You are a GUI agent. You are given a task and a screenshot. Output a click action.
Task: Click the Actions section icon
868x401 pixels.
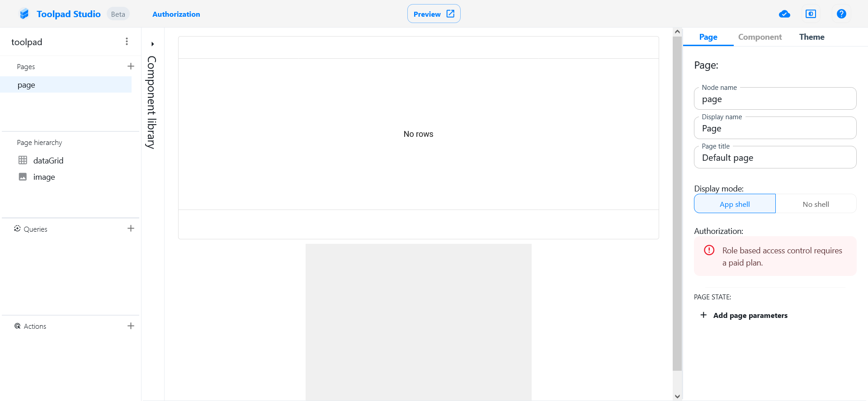click(x=17, y=326)
